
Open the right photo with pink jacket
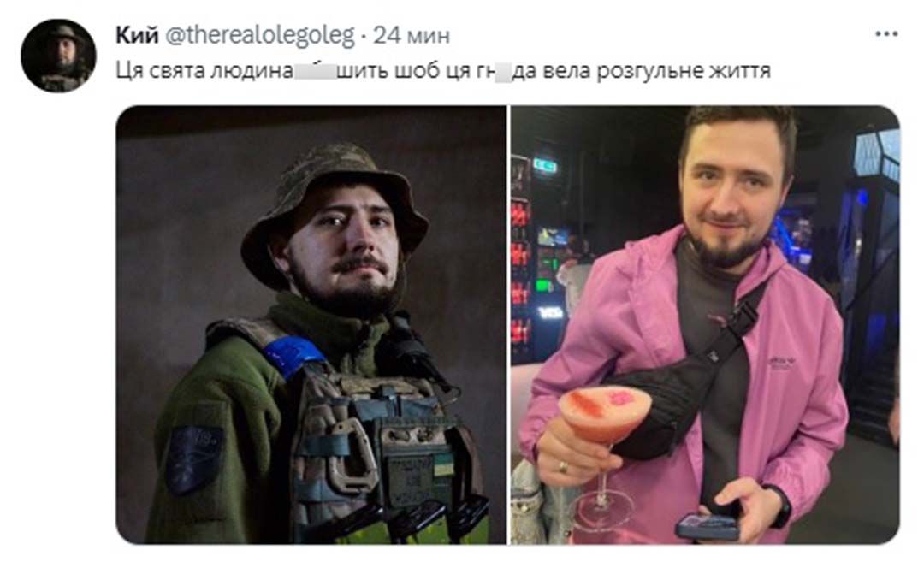pos(705,324)
